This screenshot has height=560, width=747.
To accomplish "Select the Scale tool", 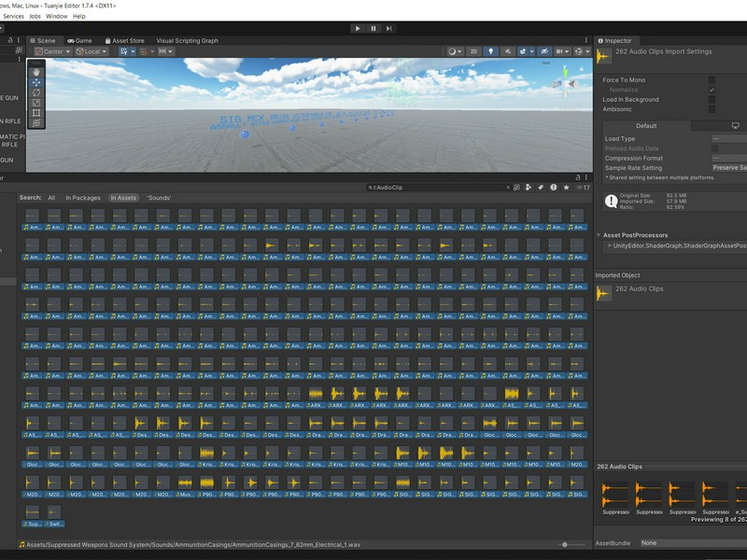I will (x=36, y=103).
